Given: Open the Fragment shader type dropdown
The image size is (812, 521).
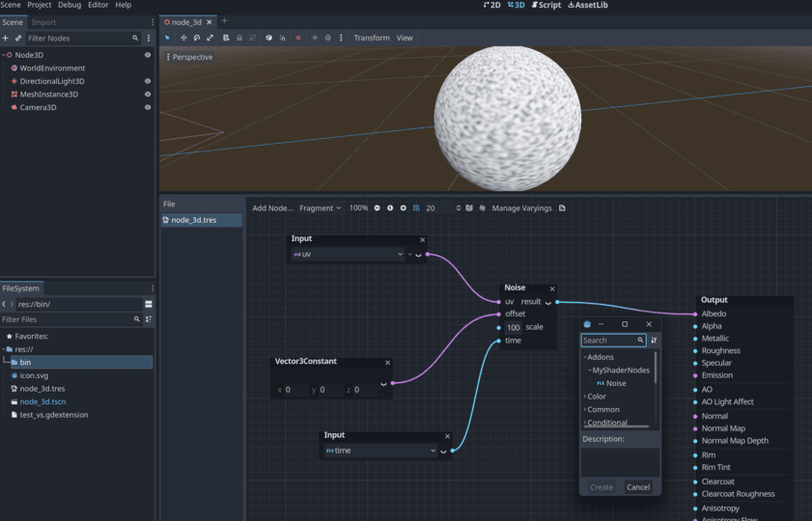Looking at the screenshot, I should tap(321, 208).
